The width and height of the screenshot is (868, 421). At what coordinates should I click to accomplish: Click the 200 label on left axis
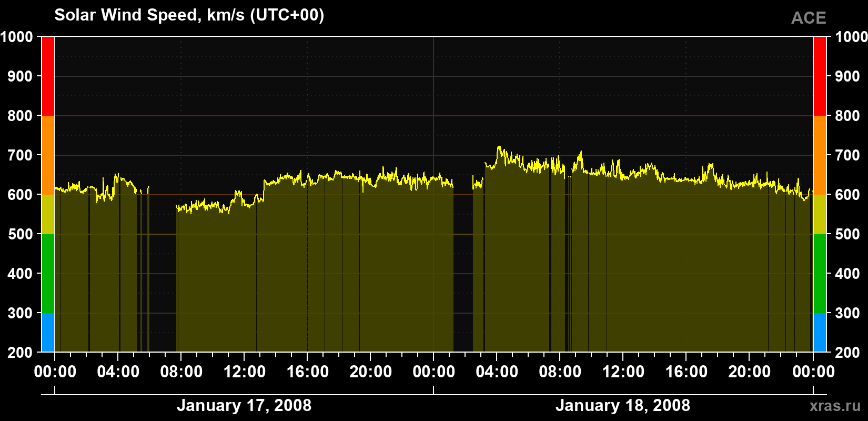20,353
